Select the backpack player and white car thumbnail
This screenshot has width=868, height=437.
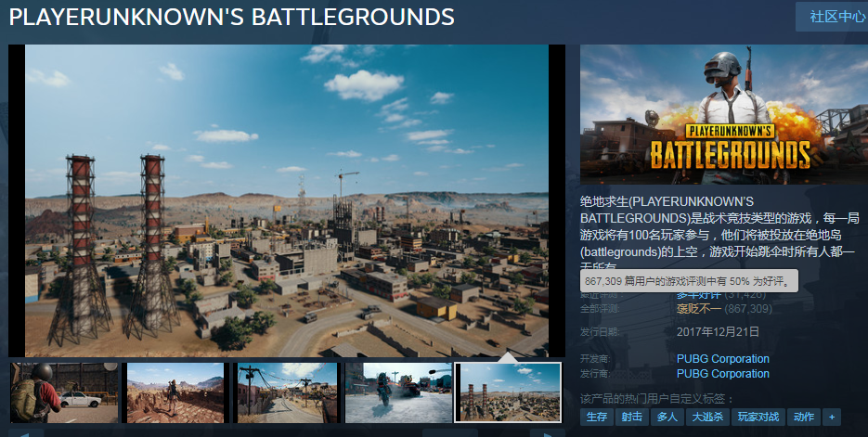[64, 392]
